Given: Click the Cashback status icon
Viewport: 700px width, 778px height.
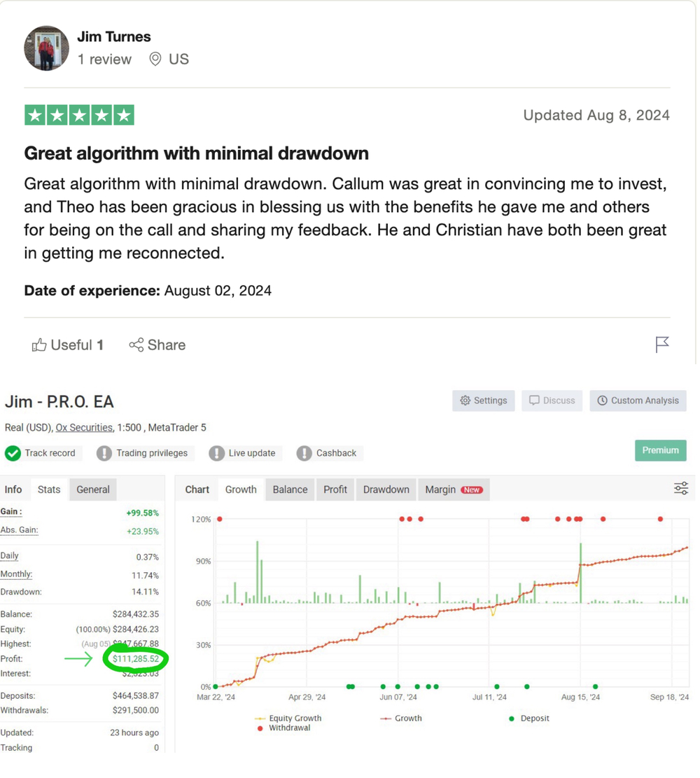Looking at the screenshot, I should (304, 453).
